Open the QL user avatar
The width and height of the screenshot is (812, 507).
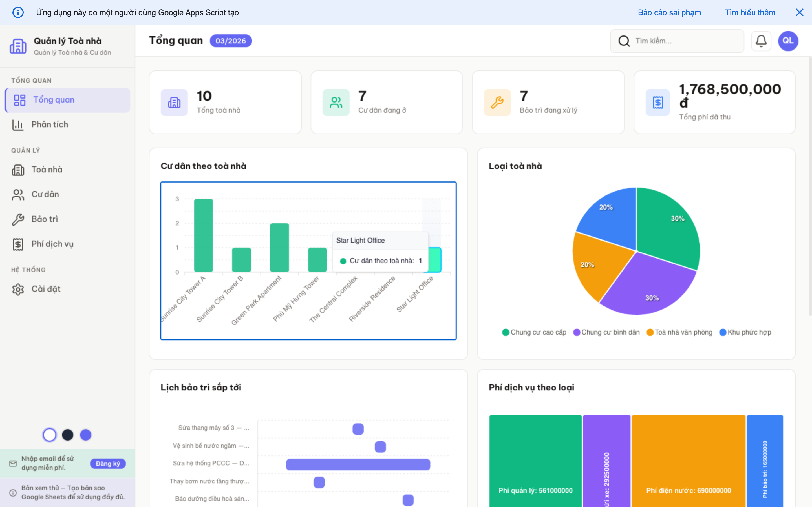click(x=788, y=41)
